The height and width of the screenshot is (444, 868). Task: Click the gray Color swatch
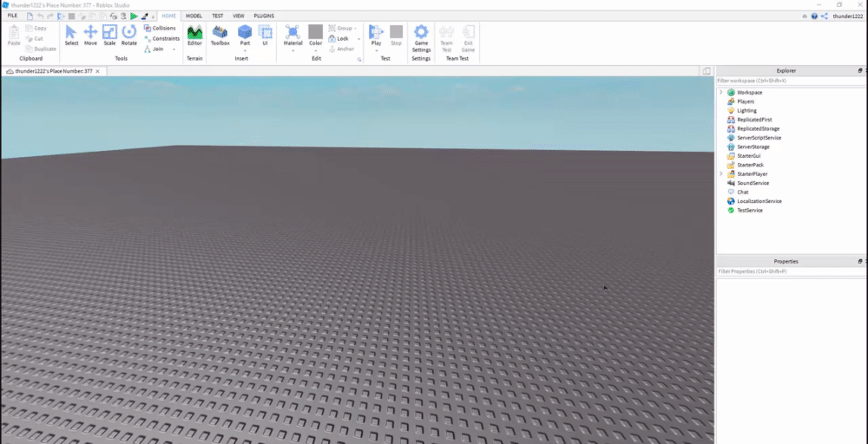point(316,31)
